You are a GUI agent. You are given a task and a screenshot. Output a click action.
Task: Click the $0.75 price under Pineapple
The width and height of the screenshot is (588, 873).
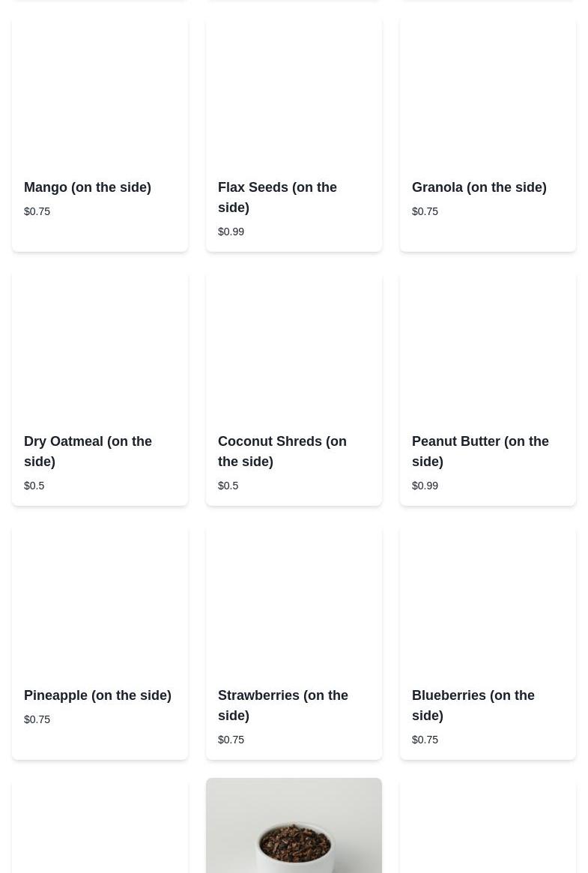[37, 719]
